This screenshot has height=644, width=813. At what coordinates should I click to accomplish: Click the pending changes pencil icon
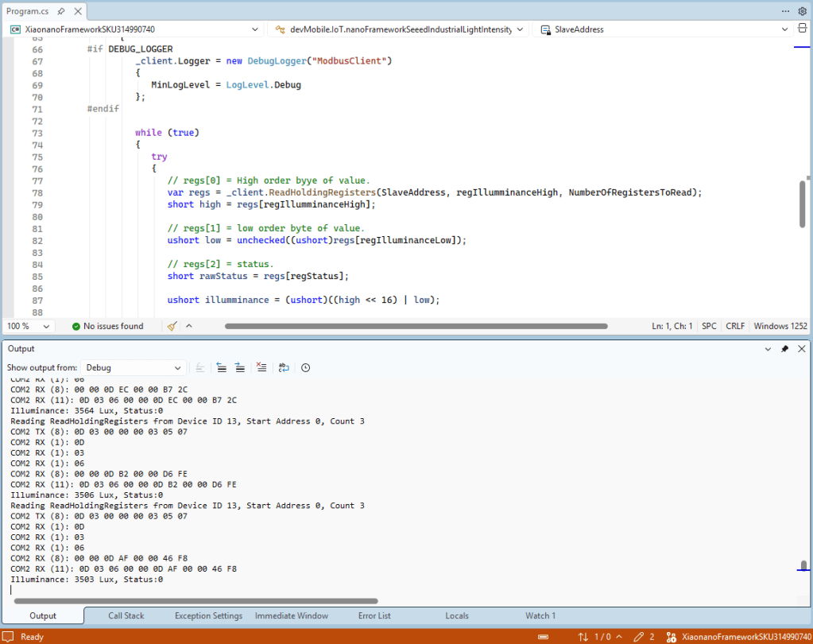tap(638, 637)
